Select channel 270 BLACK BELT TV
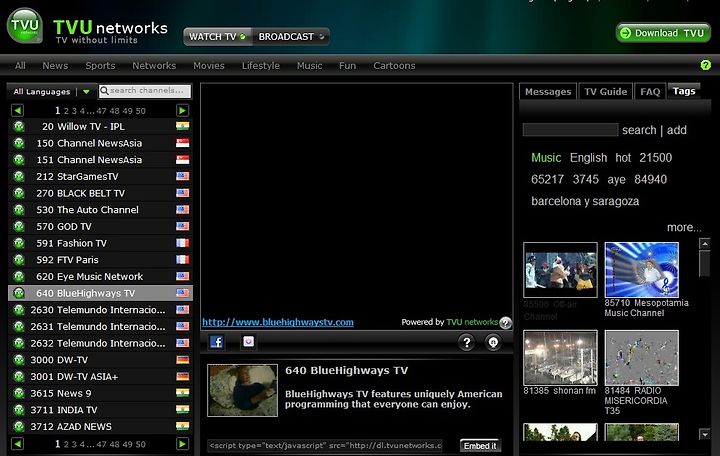This screenshot has height=456, width=720. coord(101,193)
